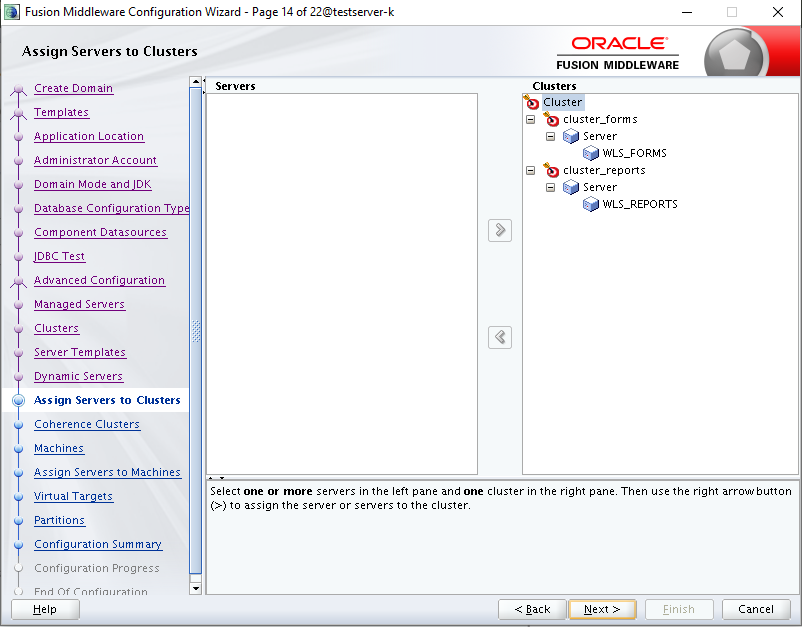The height and width of the screenshot is (627, 802).
Task: Click the Cancel button
Action: click(756, 610)
